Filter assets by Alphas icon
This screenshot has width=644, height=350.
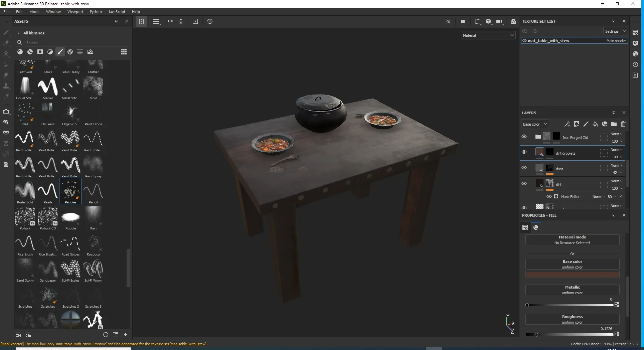click(70, 52)
